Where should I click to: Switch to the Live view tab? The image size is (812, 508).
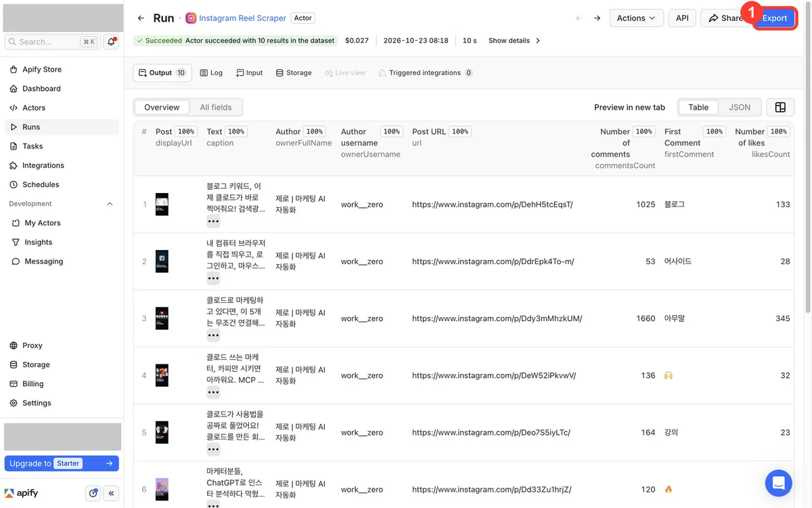pos(345,72)
